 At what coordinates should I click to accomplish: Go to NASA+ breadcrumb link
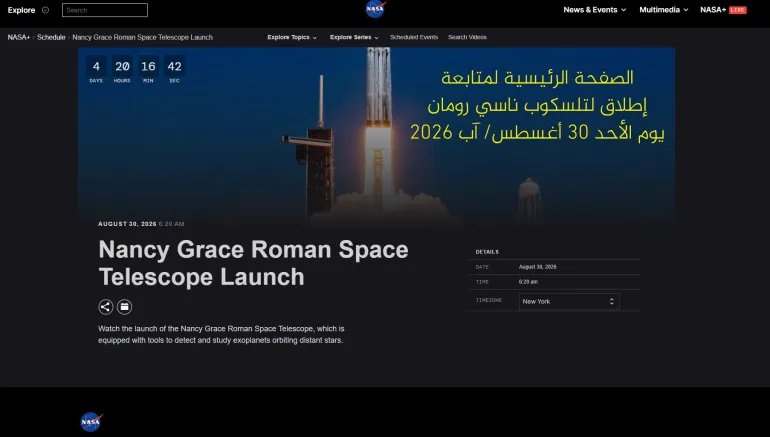[x=19, y=37]
